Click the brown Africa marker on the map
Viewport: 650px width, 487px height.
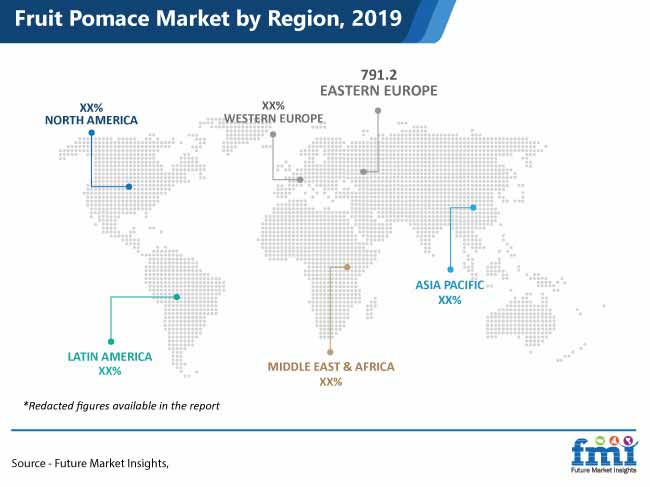pyautogui.click(x=347, y=267)
